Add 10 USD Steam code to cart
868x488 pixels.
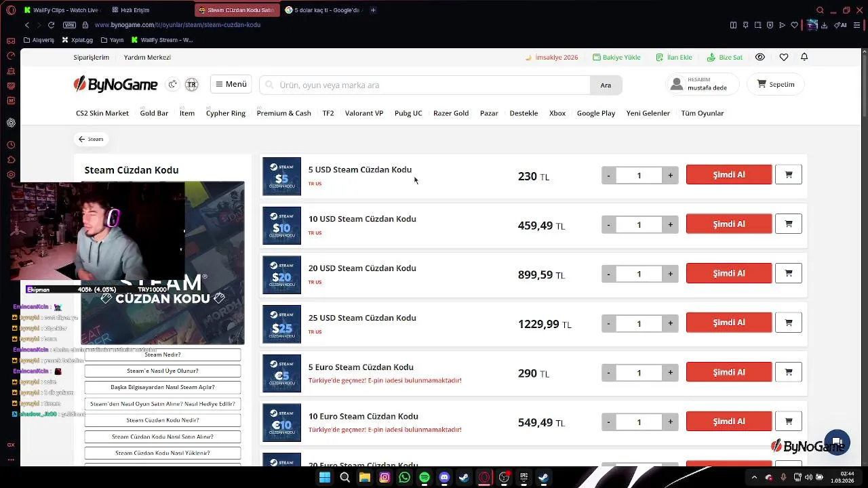tap(788, 224)
